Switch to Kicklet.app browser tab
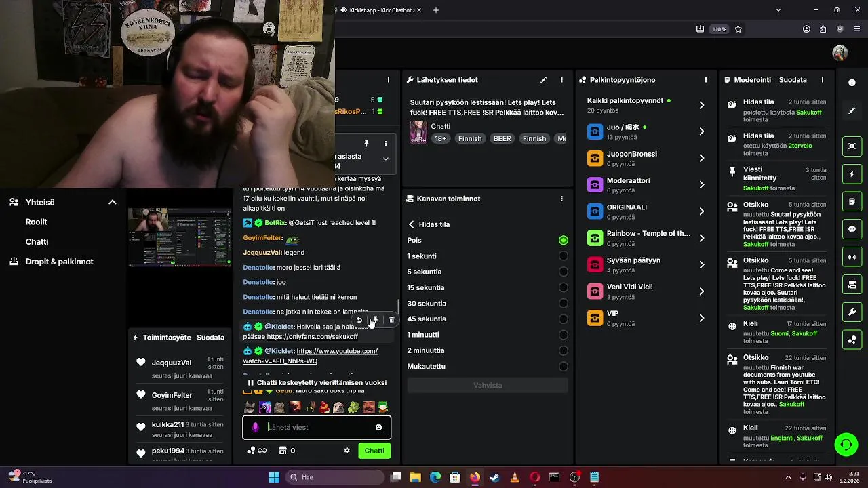 click(x=380, y=10)
